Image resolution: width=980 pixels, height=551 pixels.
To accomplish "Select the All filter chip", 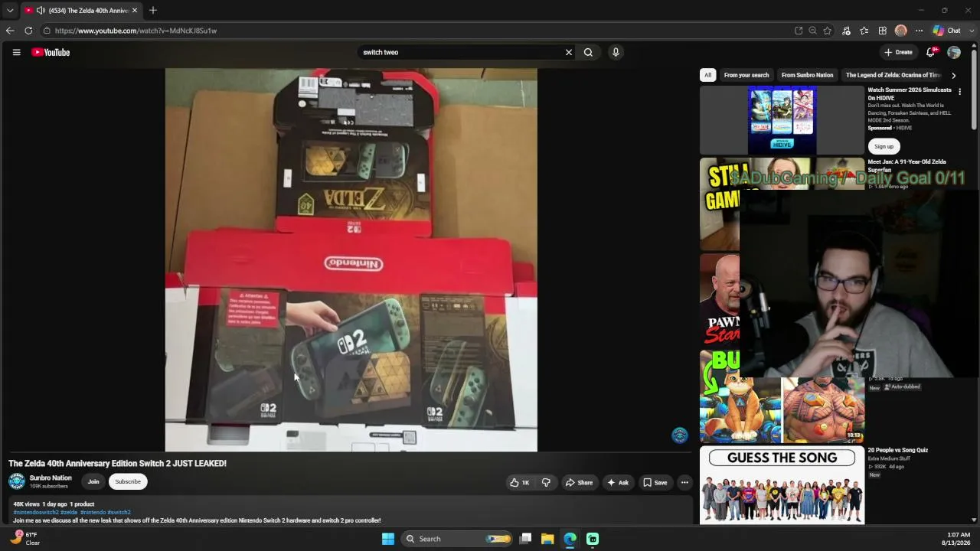I will point(708,75).
